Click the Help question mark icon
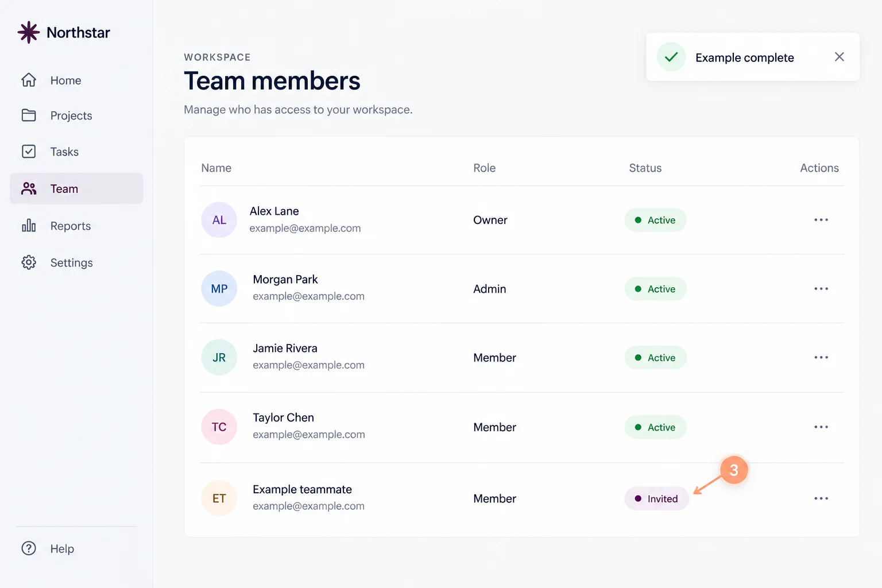The image size is (882, 588). [29, 548]
